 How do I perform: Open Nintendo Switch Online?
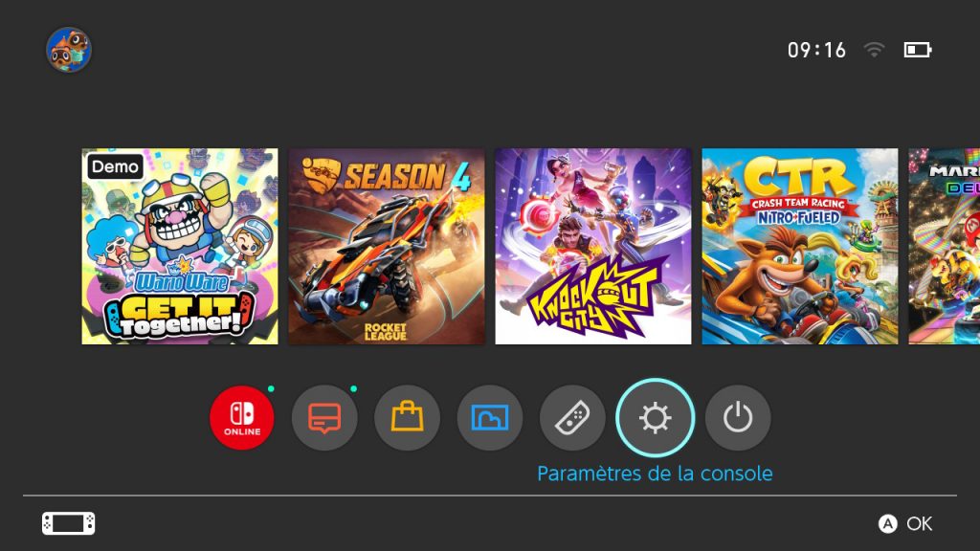[x=242, y=417]
